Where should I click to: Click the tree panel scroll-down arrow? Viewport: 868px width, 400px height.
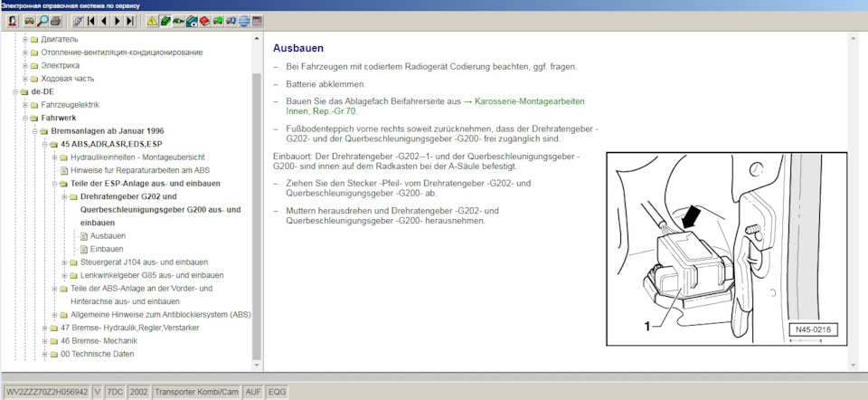(x=256, y=366)
